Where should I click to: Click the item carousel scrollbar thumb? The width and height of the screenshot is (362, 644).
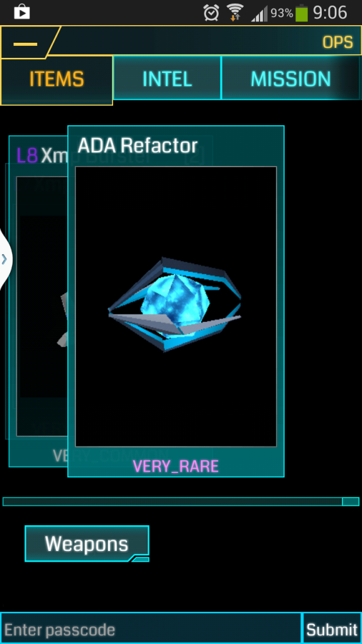[351, 501]
